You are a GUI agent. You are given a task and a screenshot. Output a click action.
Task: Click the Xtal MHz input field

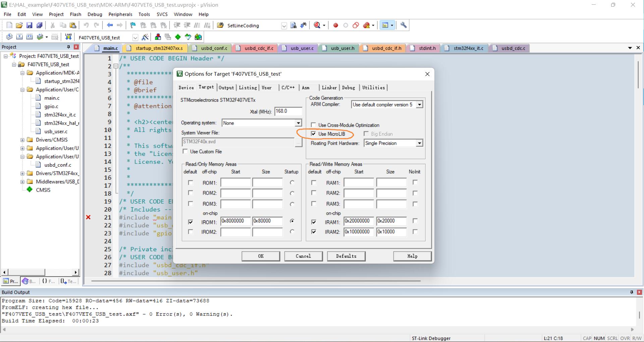[x=288, y=111]
